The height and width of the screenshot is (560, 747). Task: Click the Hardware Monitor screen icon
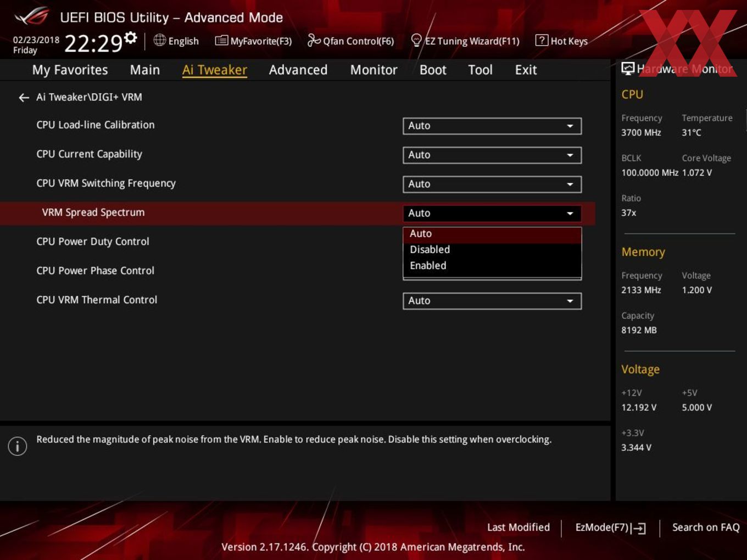(628, 69)
